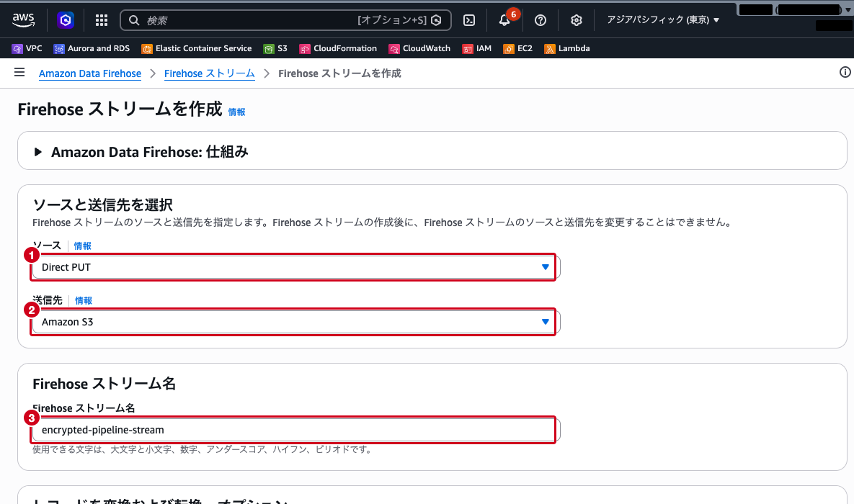854x504 pixels.
Task: Open VPC favorite shortcut label
Action: [x=34, y=48]
